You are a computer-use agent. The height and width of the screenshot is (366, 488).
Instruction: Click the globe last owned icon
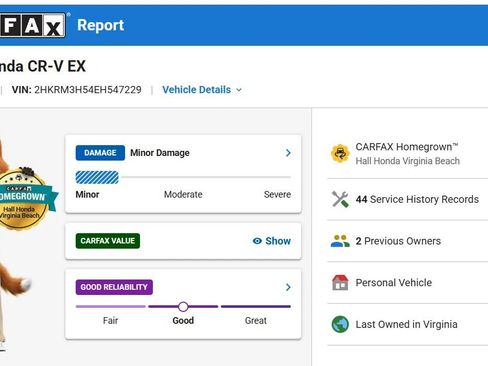point(340,324)
